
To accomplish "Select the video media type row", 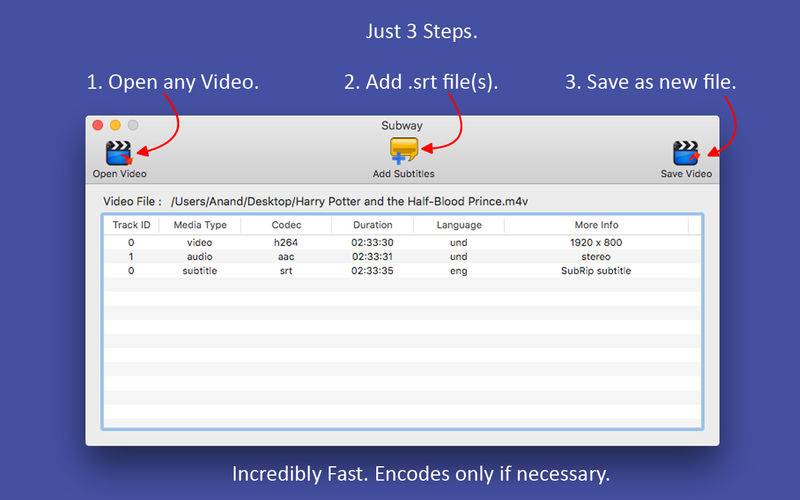I will pyautogui.click(x=403, y=242).
